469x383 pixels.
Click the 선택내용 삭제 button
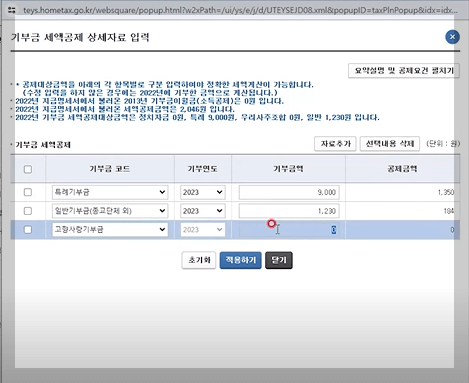(x=390, y=144)
